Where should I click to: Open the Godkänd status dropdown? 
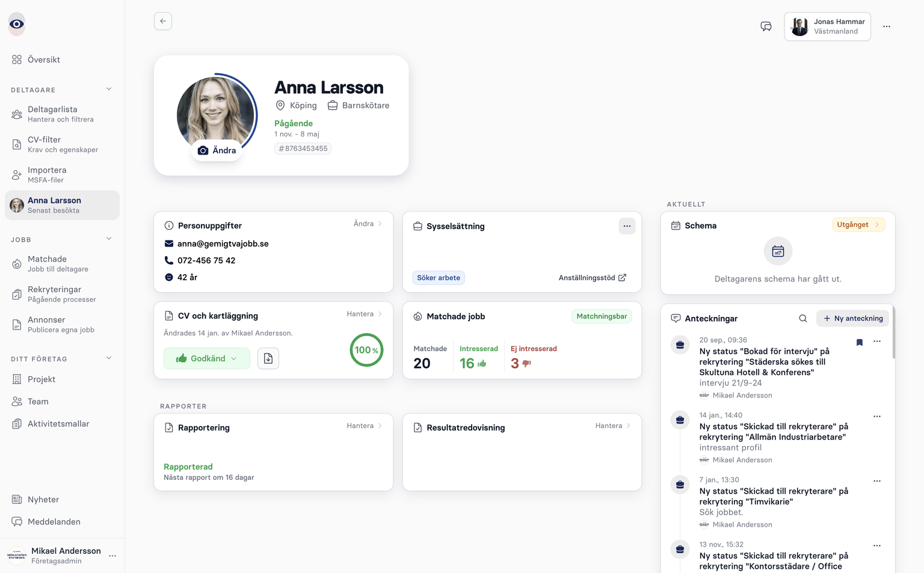207,358
